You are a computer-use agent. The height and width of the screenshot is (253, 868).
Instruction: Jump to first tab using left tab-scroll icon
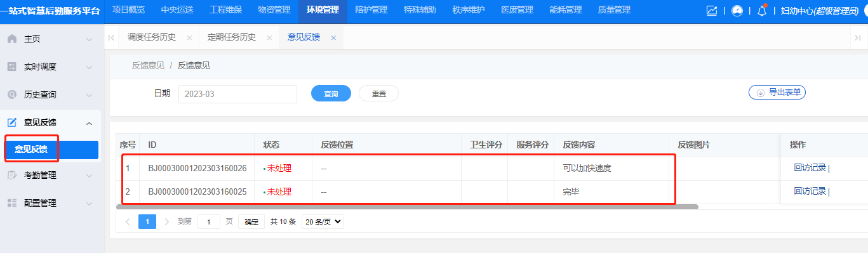[112, 37]
